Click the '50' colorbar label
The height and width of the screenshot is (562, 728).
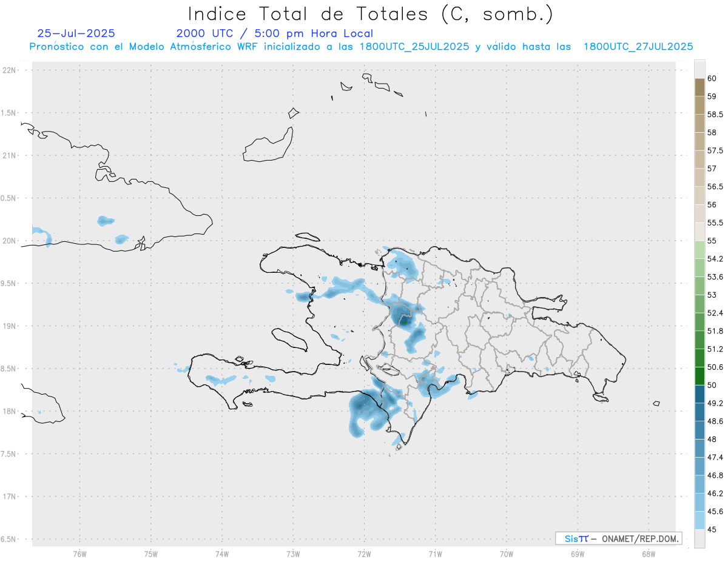(x=712, y=385)
